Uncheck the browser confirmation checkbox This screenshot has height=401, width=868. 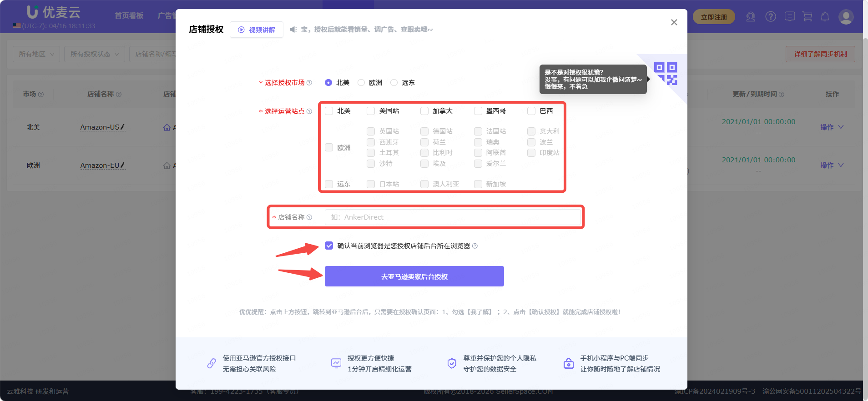329,246
